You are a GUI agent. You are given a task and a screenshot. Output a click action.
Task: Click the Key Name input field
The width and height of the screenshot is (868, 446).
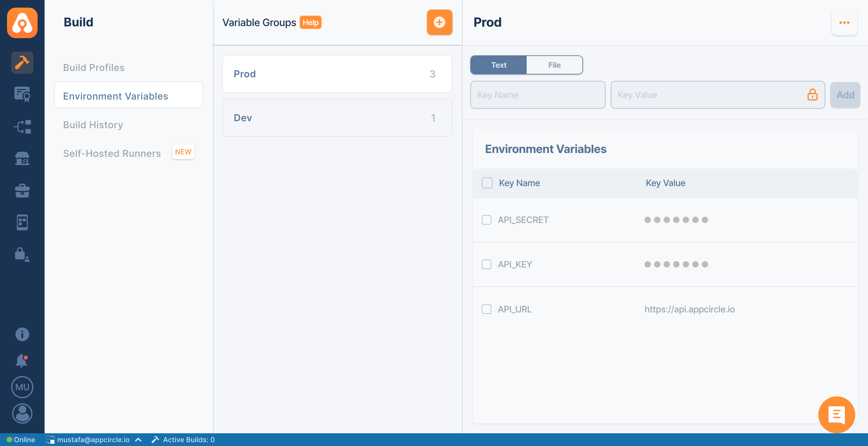pos(538,94)
